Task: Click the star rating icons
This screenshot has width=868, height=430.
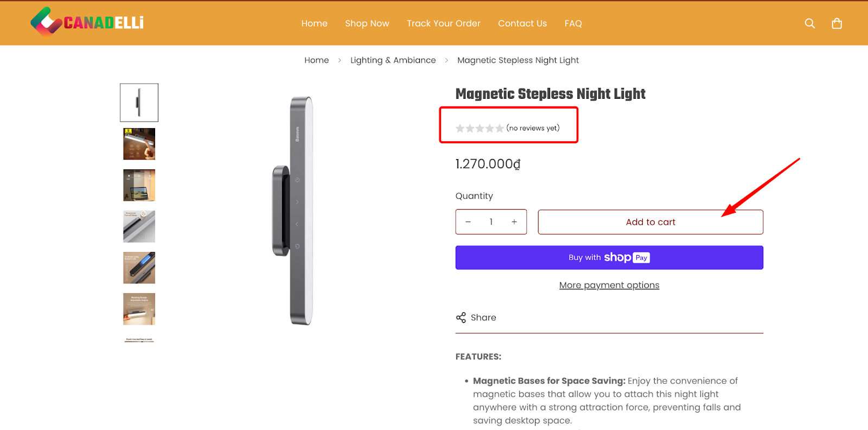Action: coord(480,129)
